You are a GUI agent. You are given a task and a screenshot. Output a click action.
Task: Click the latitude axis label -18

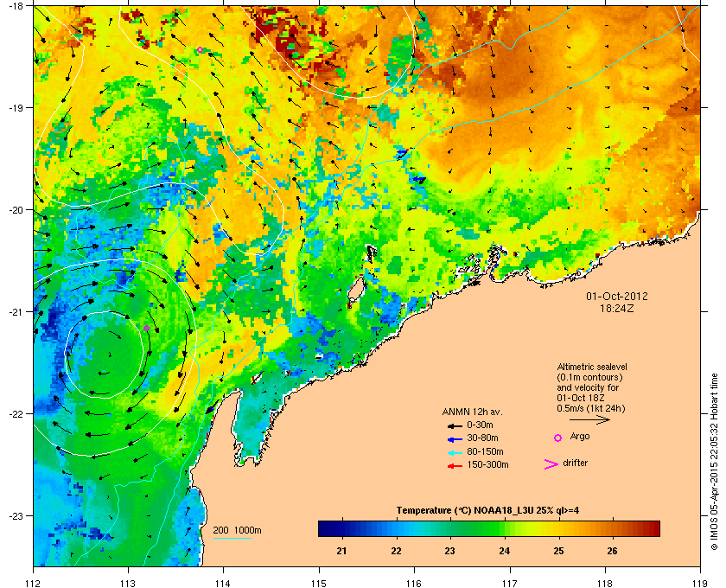[15, 6]
